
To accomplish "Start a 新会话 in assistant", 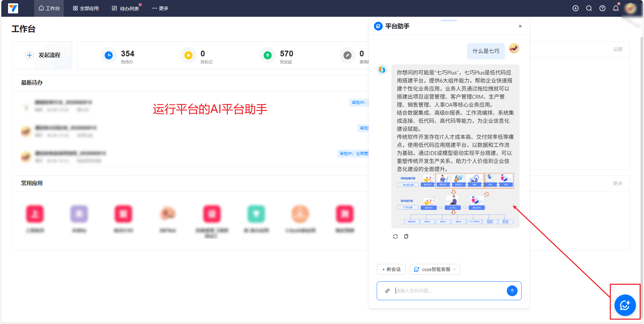I will pyautogui.click(x=391, y=269).
